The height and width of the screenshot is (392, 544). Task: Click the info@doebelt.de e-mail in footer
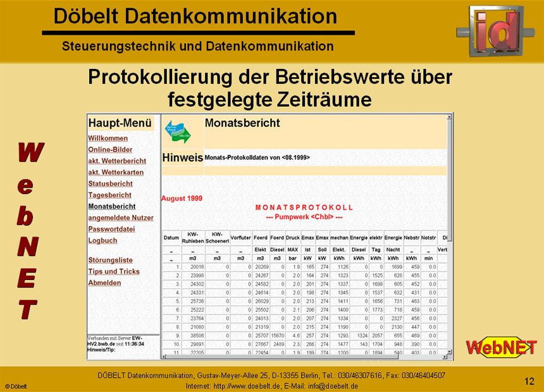[x=333, y=386]
